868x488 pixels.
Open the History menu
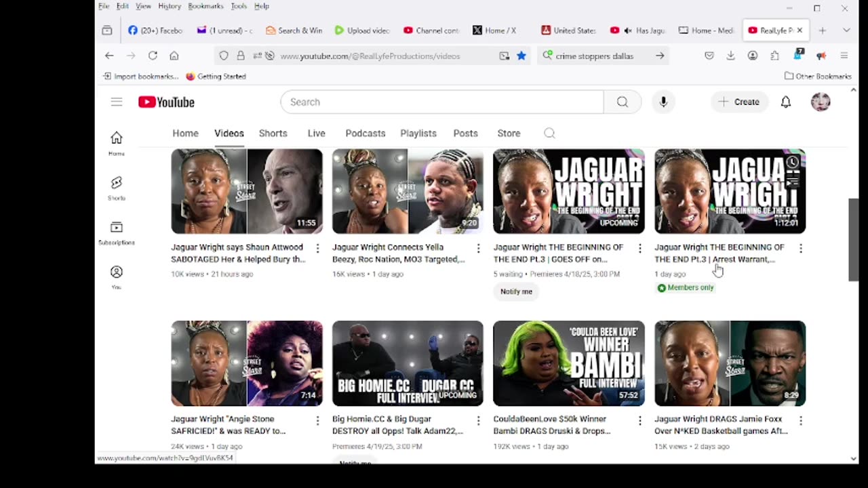[x=170, y=6]
